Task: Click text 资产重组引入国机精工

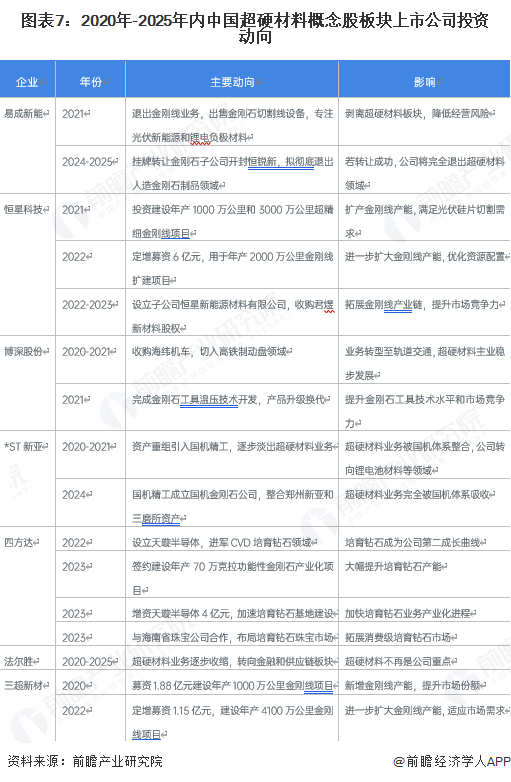Action: coord(180,447)
